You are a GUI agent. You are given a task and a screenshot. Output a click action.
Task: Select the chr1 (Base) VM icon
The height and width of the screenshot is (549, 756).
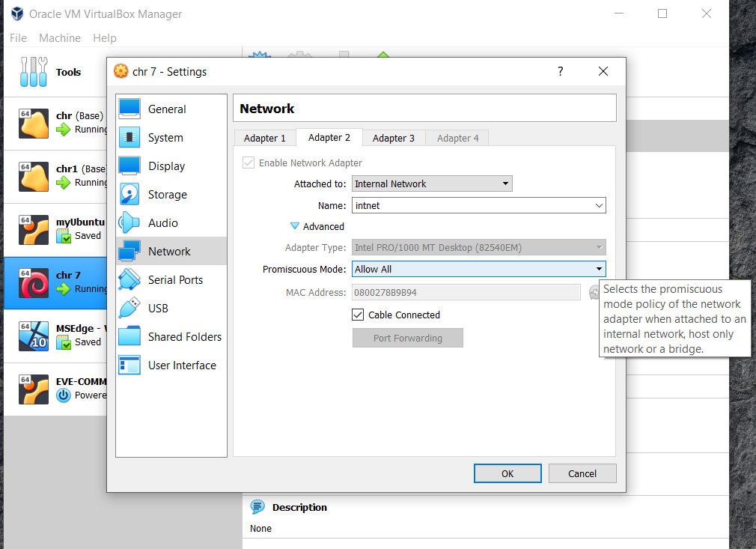33,177
